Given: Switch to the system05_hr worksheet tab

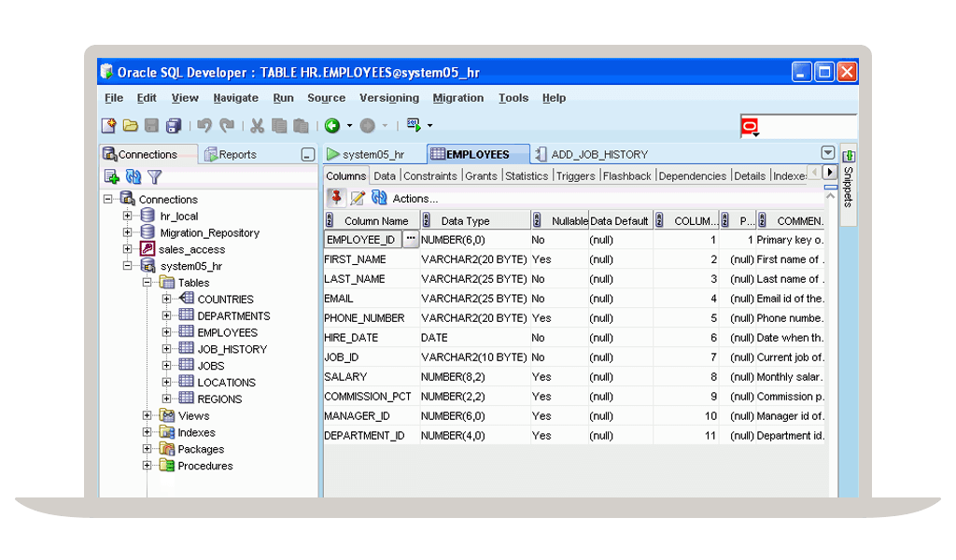Looking at the screenshot, I should click(366, 155).
